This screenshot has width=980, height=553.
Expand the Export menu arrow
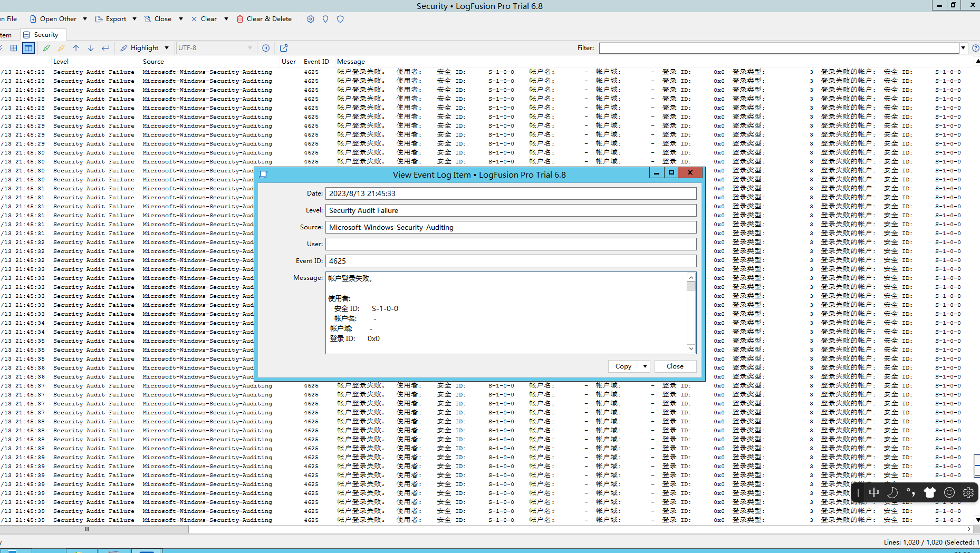pyautogui.click(x=134, y=19)
